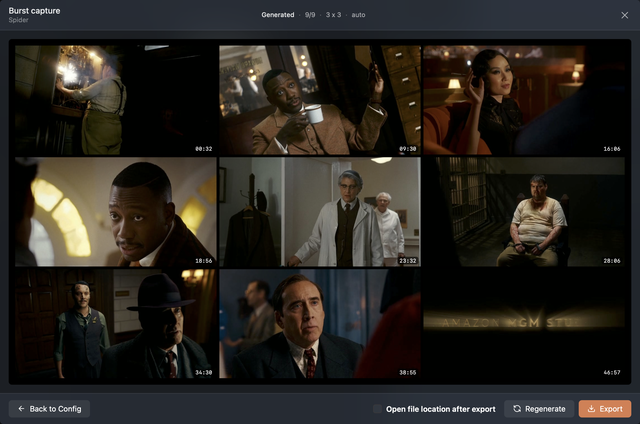
Task: Click the Burst capture title text
Action: coord(34,11)
